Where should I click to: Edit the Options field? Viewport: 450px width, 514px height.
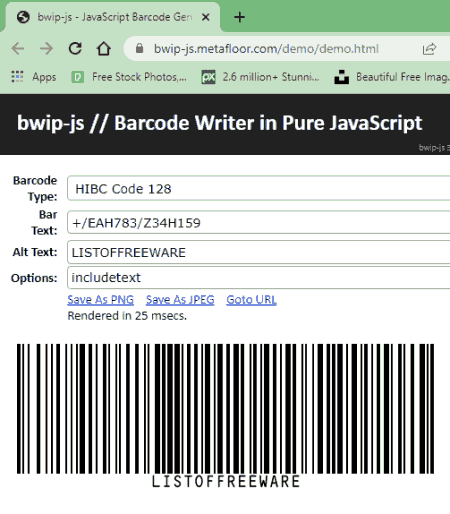tap(259, 277)
